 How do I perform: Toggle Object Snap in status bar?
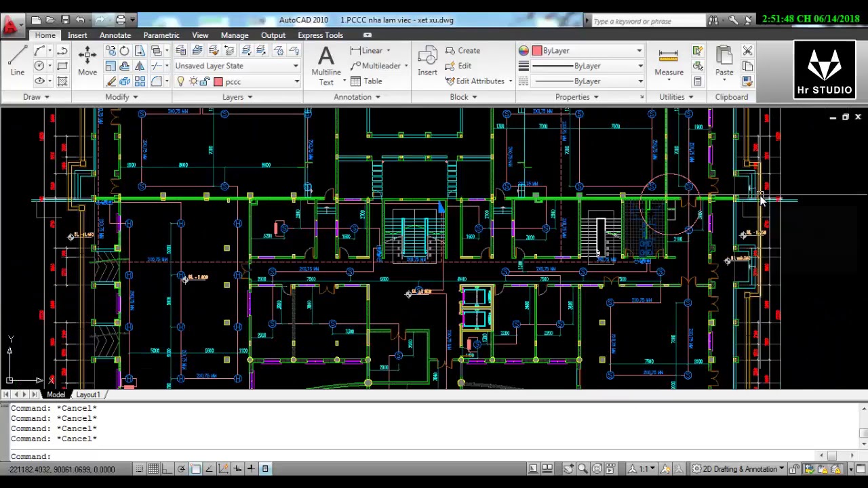tap(195, 468)
